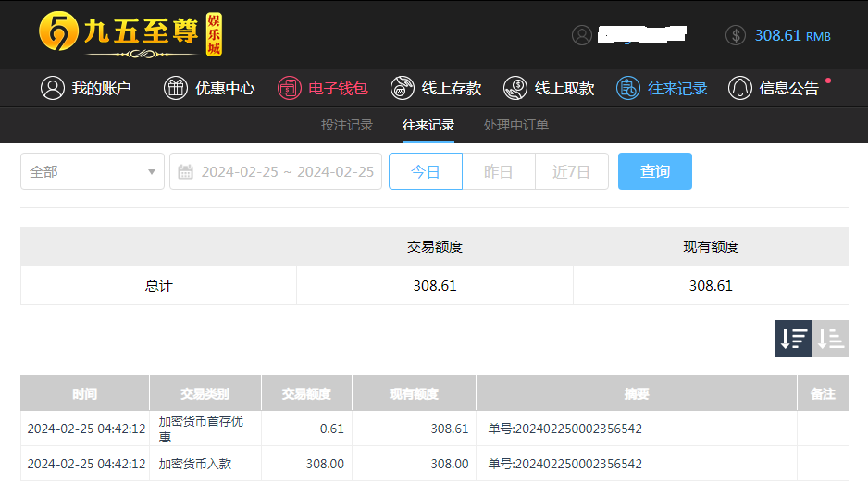Click the 交易额度 table column header

tap(306, 393)
